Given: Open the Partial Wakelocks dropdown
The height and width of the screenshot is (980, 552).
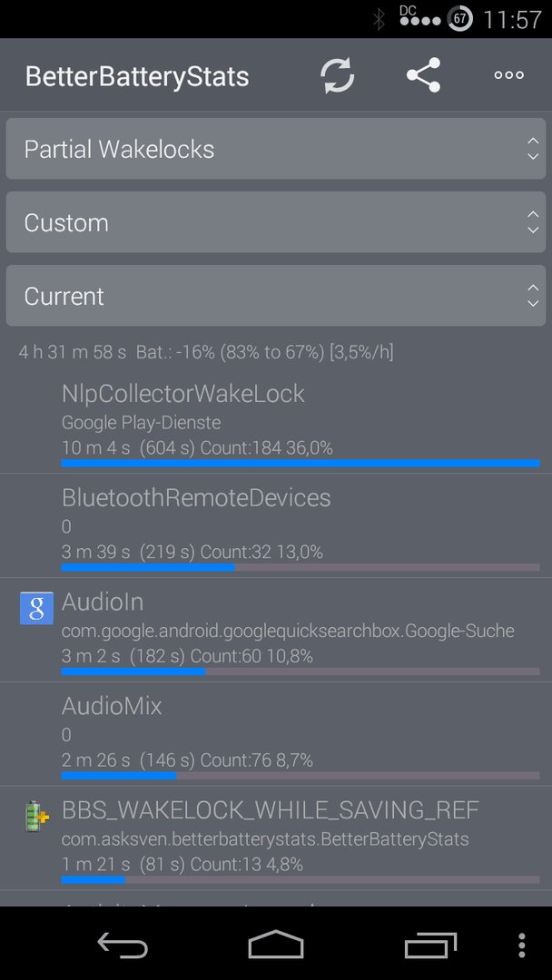Looking at the screenshot, I should pyautogui.click(x=276, y=149).
